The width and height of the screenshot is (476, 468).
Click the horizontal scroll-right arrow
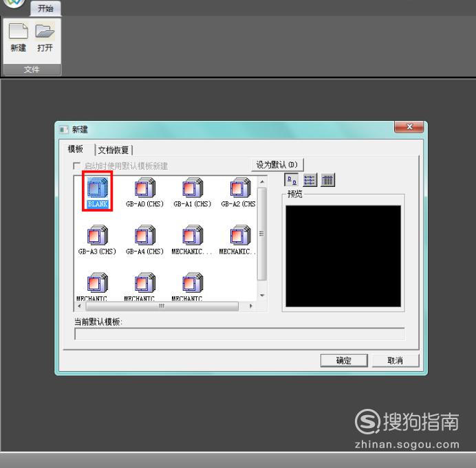251,306
